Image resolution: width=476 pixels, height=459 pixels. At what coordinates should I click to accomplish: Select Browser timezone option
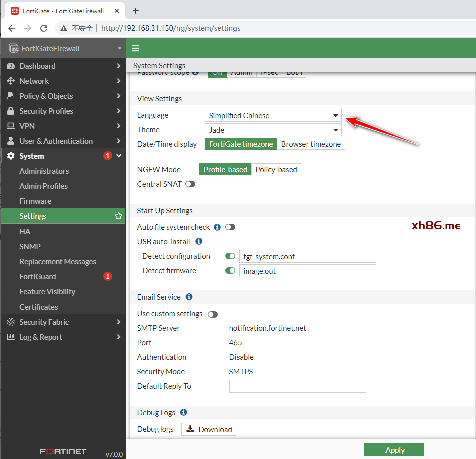311,144
